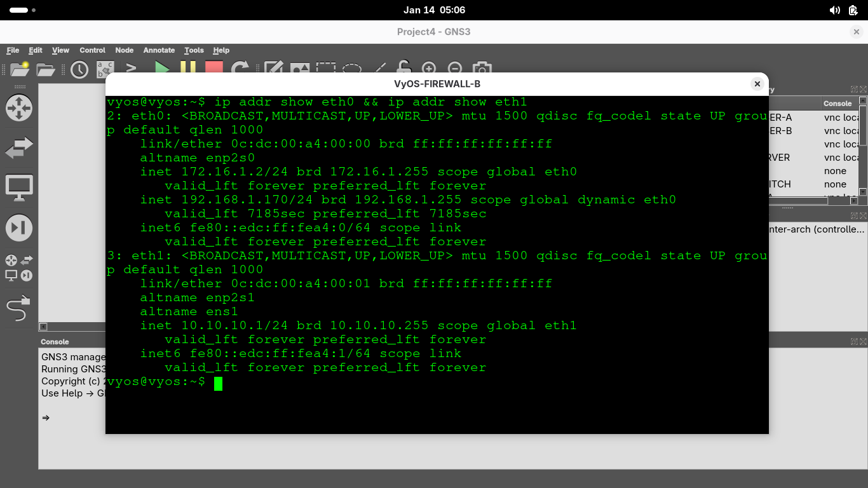
Task: Open the system volume indicator
Action: tap(835, 10)
